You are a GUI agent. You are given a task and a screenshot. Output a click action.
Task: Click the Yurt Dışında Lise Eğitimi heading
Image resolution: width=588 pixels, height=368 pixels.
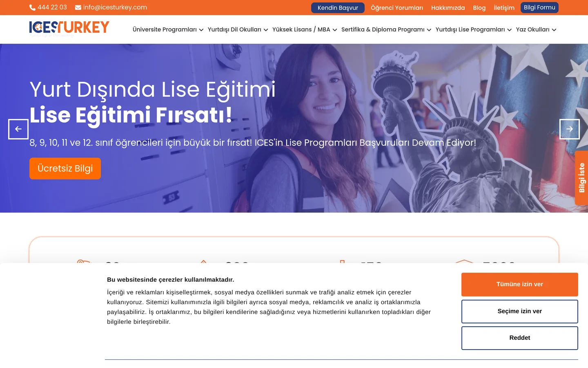click(153, 90)
